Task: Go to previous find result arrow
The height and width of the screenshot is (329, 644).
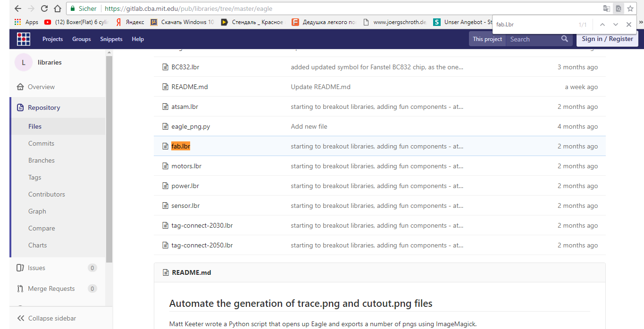Action: pos(602,25)
